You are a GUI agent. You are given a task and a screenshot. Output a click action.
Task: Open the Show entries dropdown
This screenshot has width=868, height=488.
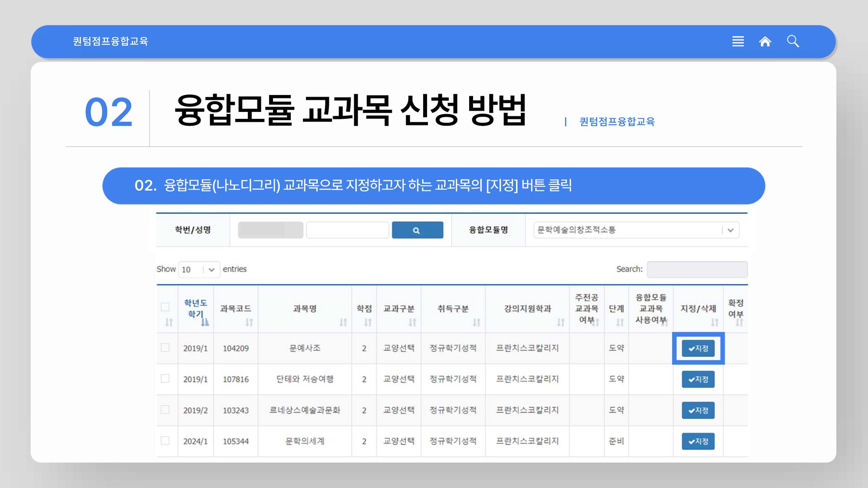coord(199,269)
